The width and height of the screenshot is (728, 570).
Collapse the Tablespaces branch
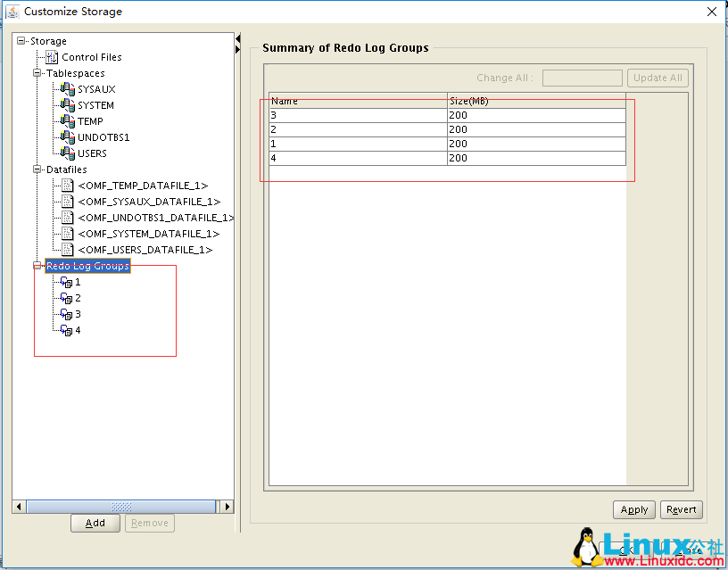tap(37, 72)
